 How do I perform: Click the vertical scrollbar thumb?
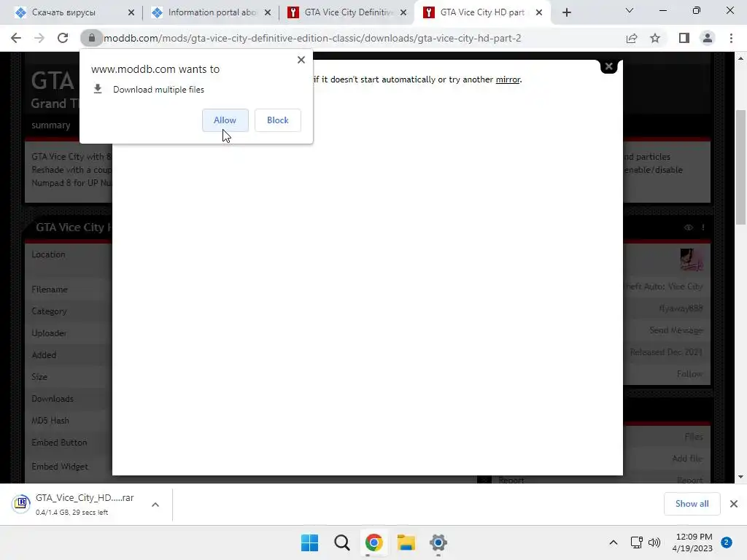741,167
